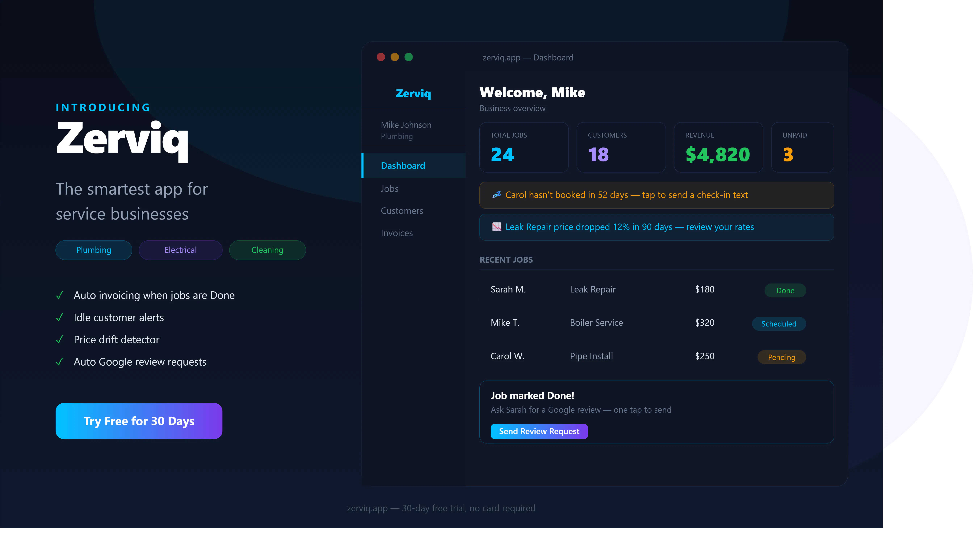The width and height of the screenshot is (980, 535).
Task: Click the $320 job amount
Action: (705, 323)
